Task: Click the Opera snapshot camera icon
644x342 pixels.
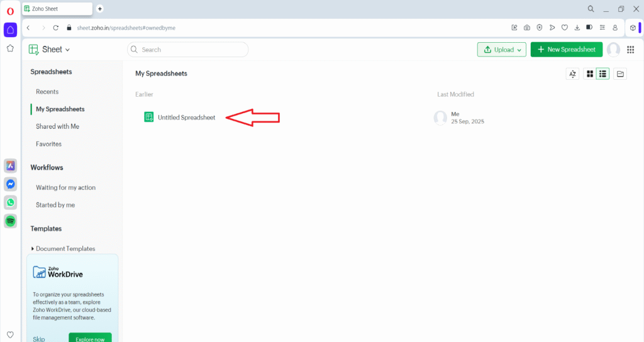Action: [527, 28]
